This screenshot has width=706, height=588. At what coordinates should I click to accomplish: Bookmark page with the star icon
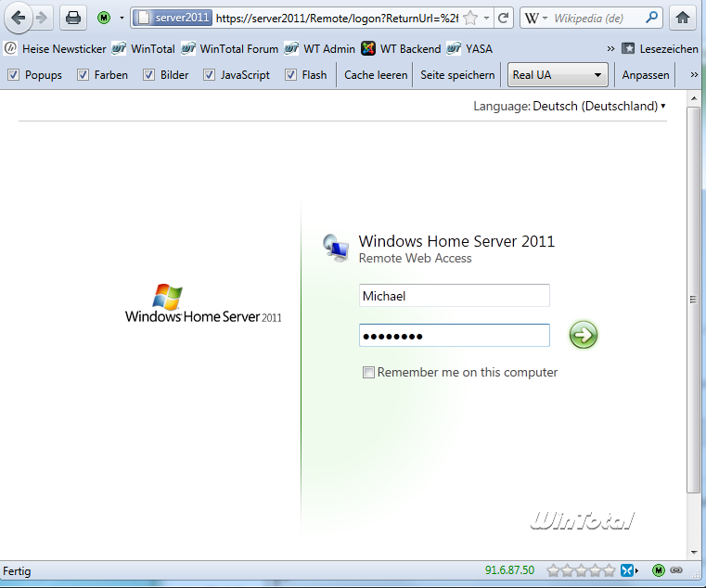point(470,18)
